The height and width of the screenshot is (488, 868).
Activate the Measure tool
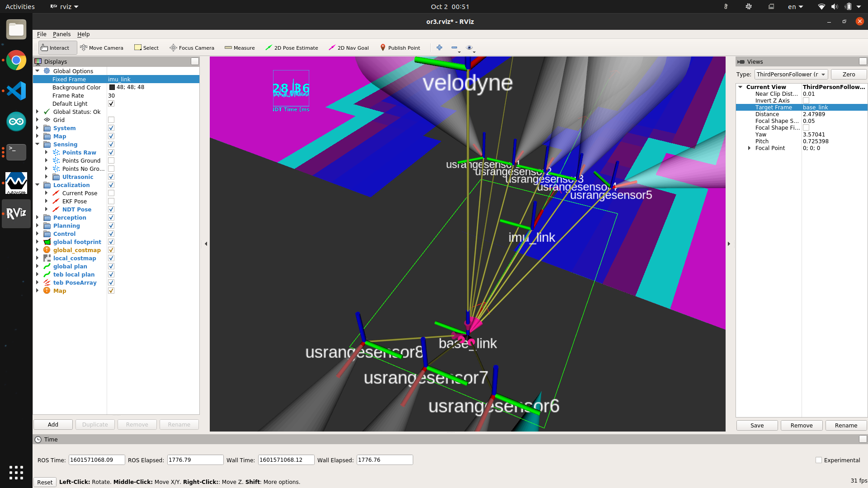coord(240,48)
